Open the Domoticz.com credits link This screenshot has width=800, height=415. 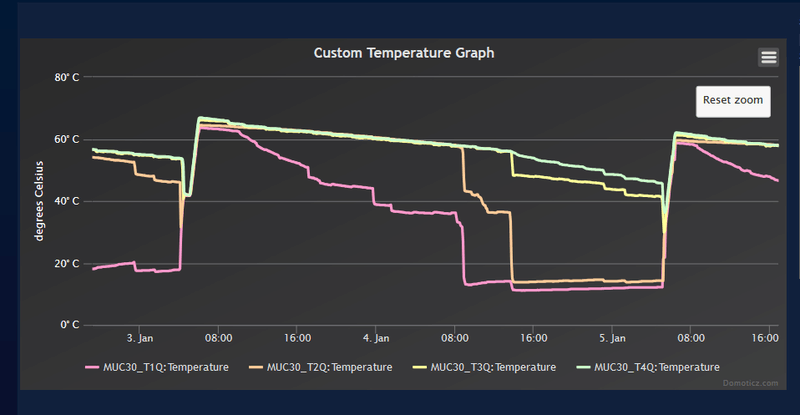[749, 381]
